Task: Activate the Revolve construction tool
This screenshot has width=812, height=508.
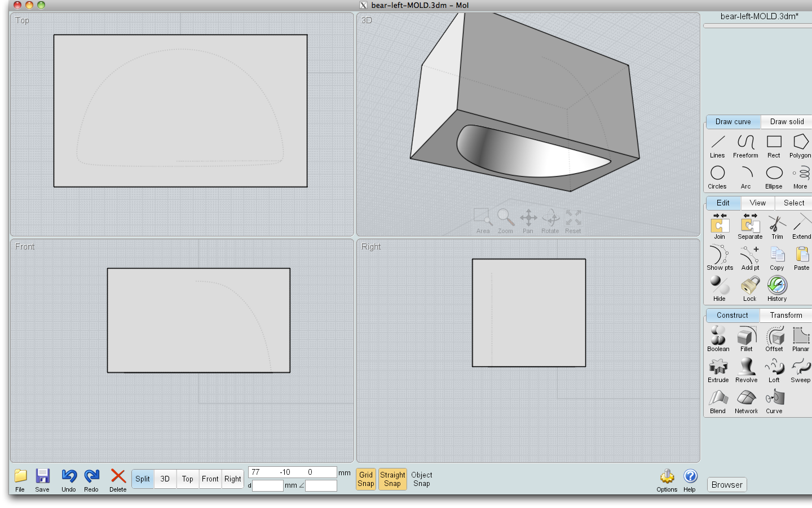Action: click(746, 370)
